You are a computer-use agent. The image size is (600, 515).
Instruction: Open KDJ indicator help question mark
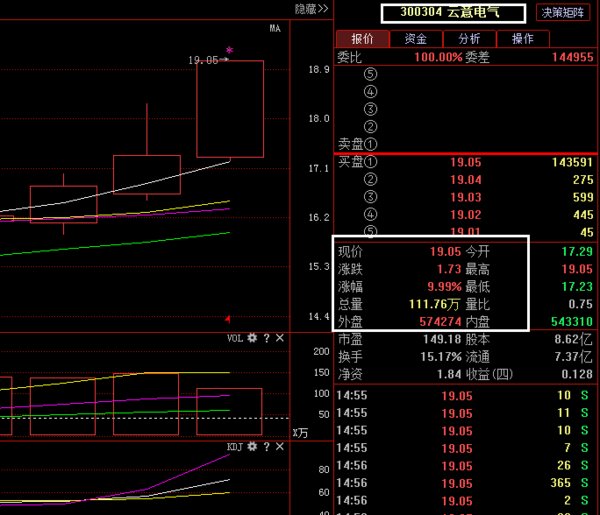coord(266,447)
